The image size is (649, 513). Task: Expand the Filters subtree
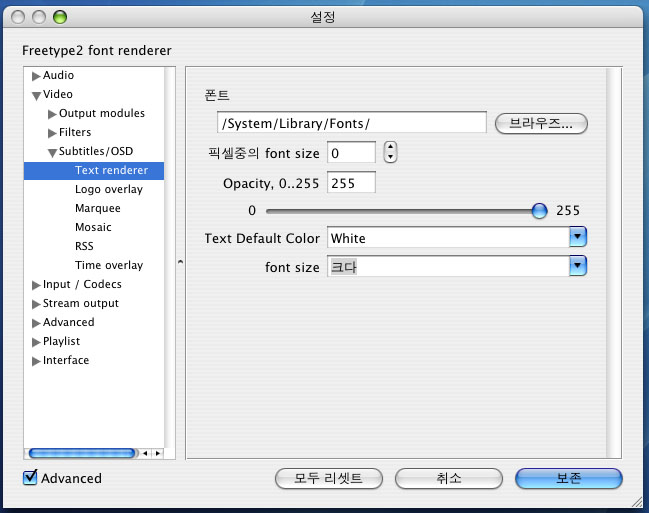(x=52, y=133)
